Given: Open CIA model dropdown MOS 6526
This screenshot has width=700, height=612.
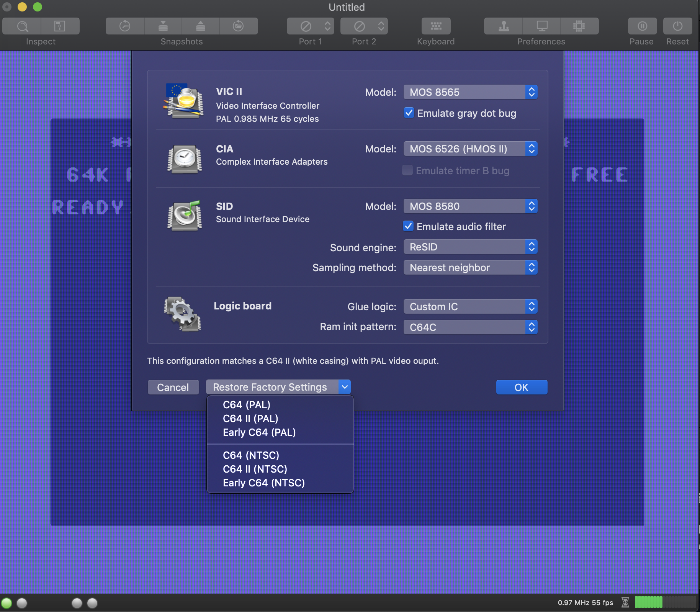Looking at the screenshot, I should (x=470, y=149).
